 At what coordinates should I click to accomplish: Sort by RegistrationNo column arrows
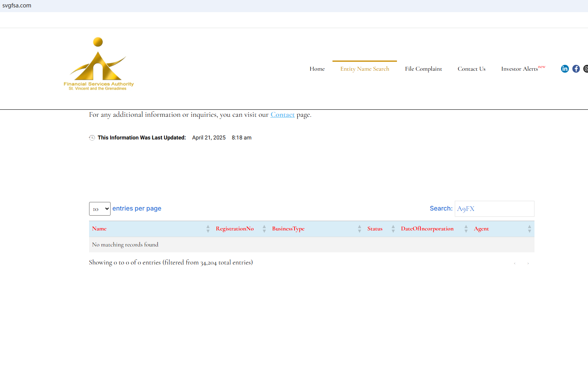264,229
